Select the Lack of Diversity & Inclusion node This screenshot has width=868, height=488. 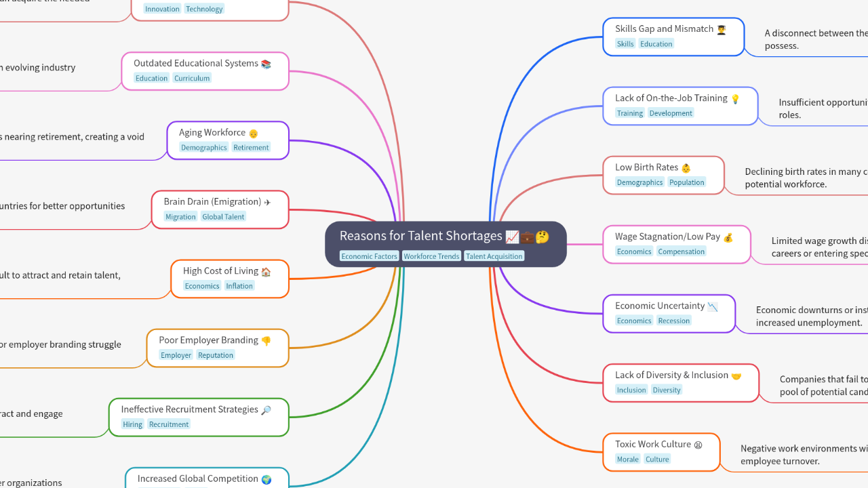click(x=681, y=382)
